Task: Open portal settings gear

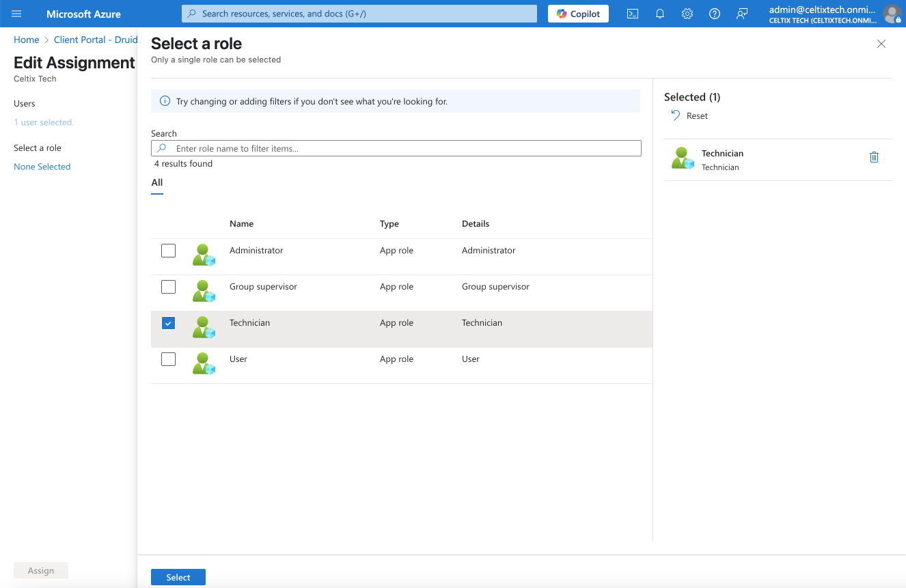Action: coord(687,14)
